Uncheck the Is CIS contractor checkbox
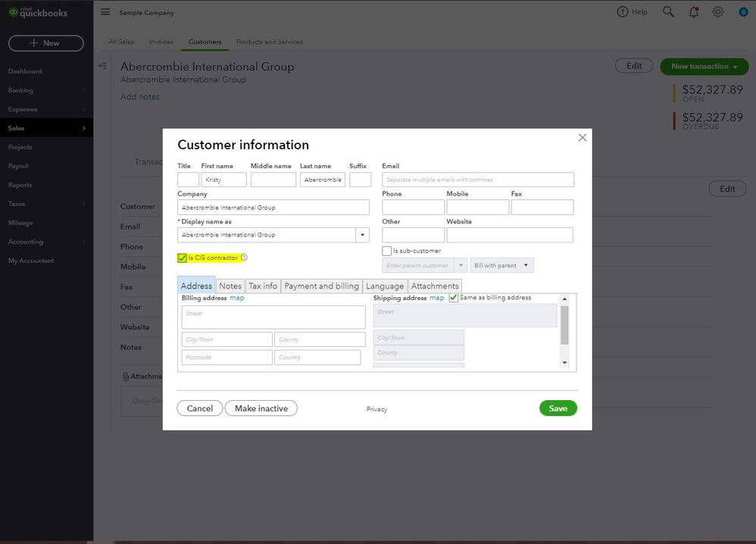Image resolution: width=756 pixels, height=544 pixels. [x=182, y=258]
